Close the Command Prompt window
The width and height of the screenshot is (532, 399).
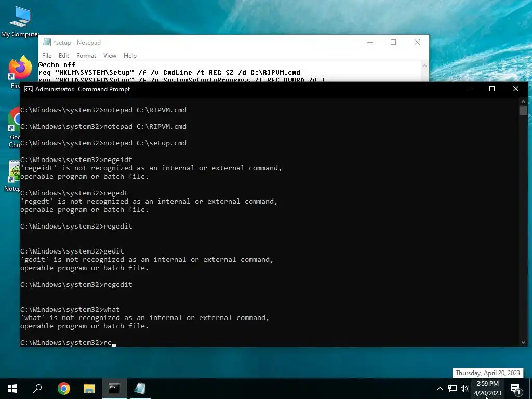516,89
